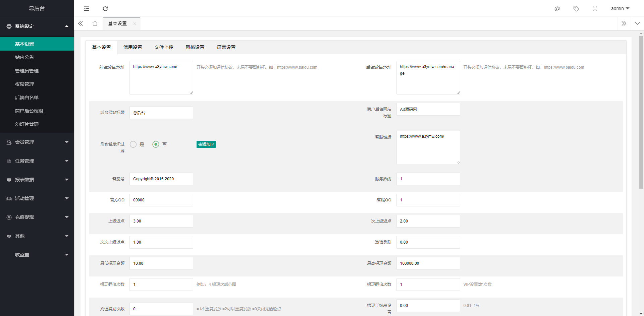Click the refresh icon in top bar
The image size is (644, 316).
tap(105, 9)
